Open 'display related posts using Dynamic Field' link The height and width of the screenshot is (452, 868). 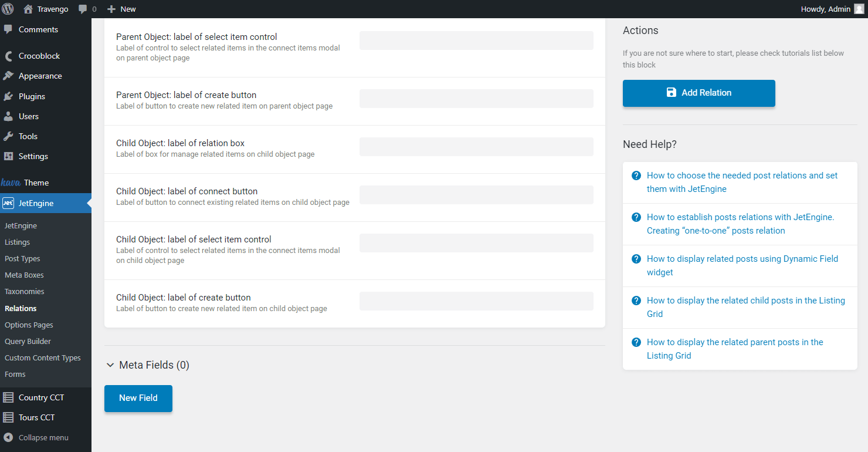[742, 265]
